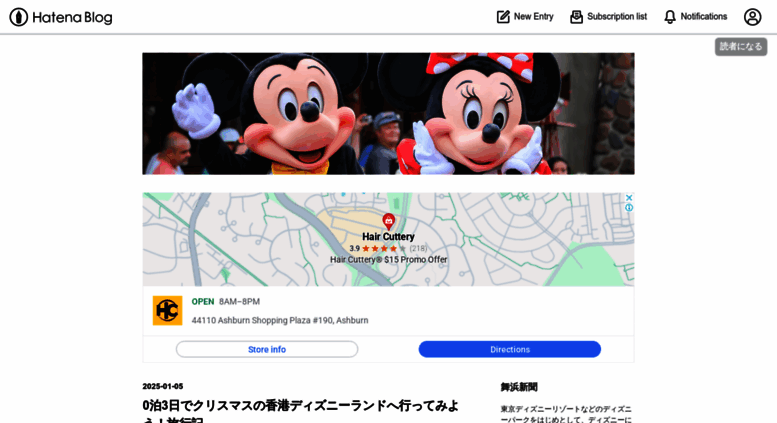Image resolution: width=777 pixels, height=423 pixels.
Task: Click the Hair Cuttery map title
Action: 388,237
